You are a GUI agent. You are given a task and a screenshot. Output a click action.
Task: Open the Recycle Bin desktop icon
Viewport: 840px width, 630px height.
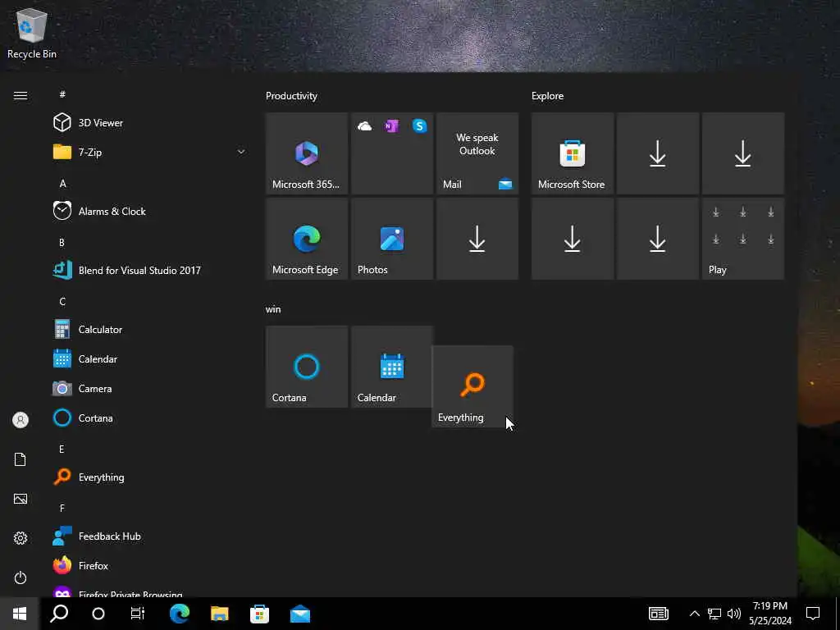[32, 34]
